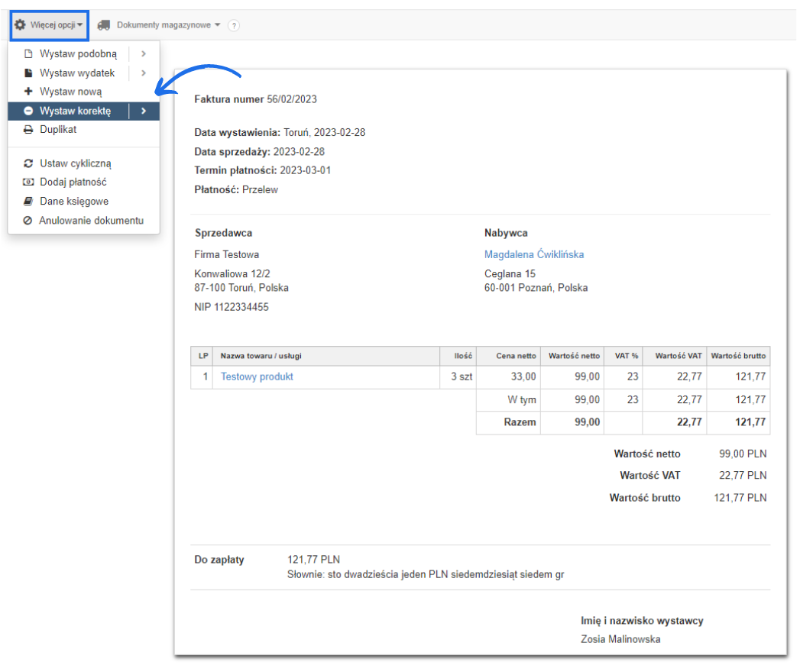Click the Wartość brutto column header
The image size is (800, 672).
click(x=737, y=356)
